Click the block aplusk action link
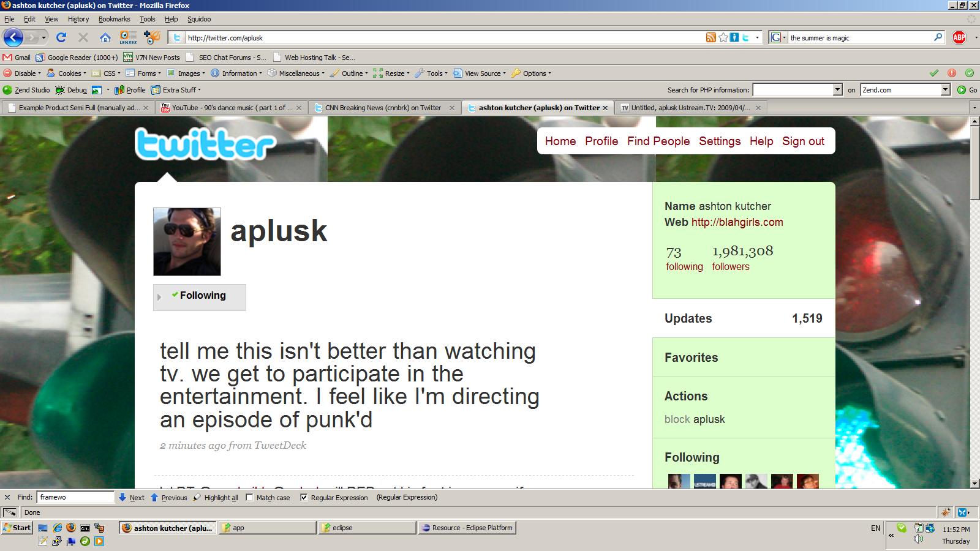Image resolution: width=980 pixels, height=551 pixels. click(x=695, y=419)
